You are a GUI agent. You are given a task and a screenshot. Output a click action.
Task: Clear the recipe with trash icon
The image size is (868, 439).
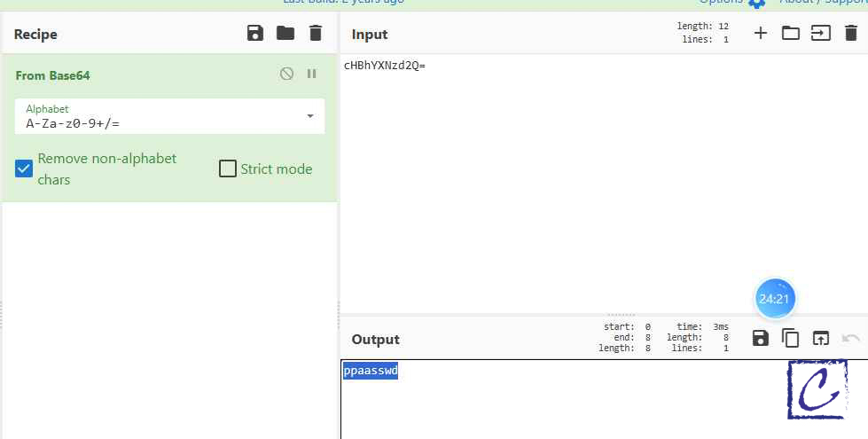(316, 34)
